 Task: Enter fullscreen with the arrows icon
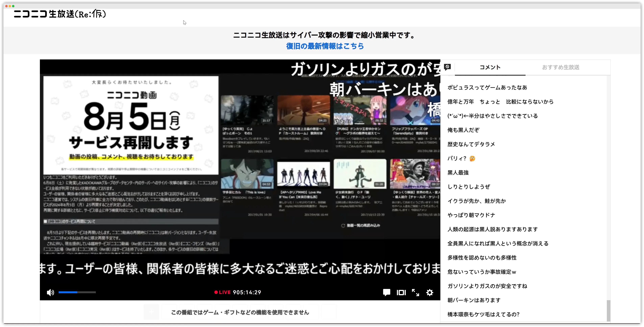(416, 293)
